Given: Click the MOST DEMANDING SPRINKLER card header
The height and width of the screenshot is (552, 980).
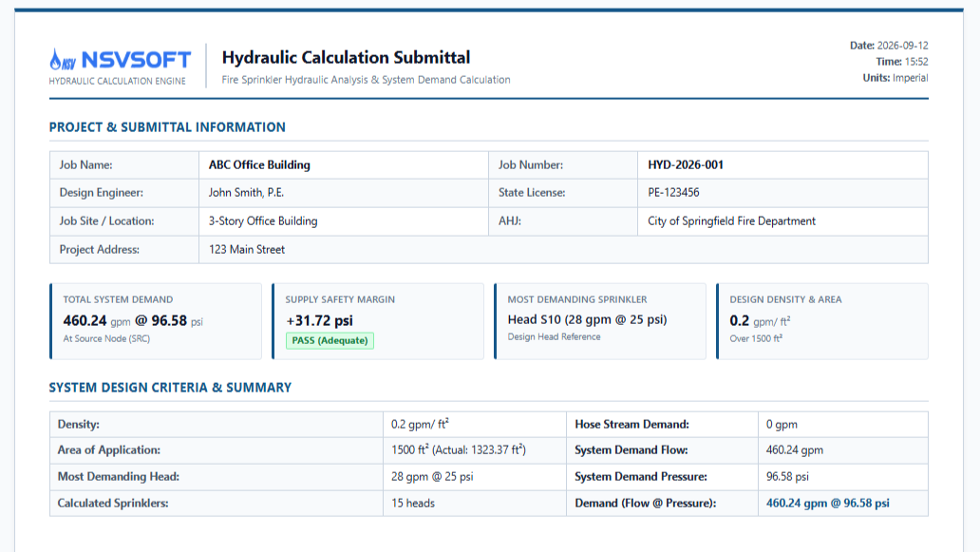Looking at the screenshot, I should coord(576,299).
